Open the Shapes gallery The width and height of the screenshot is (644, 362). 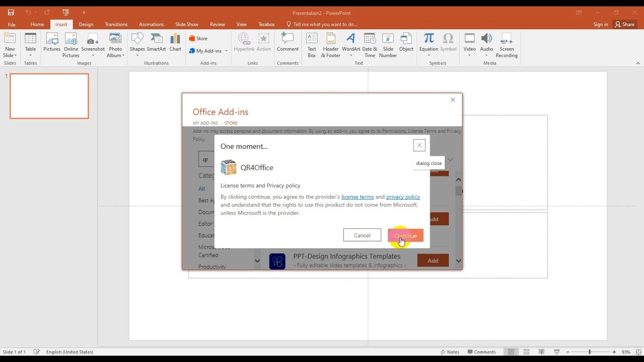pyautogui.click(x=137, y=45)
